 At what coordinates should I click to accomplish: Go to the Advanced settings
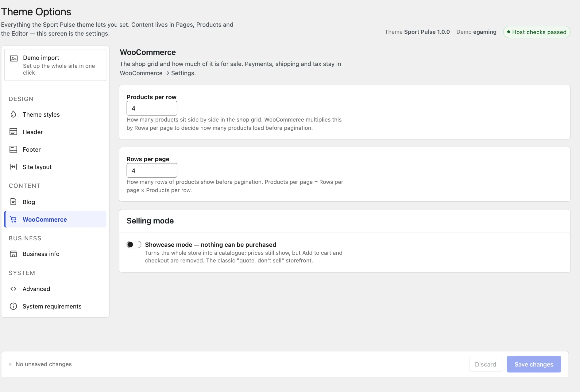(55, 289)
